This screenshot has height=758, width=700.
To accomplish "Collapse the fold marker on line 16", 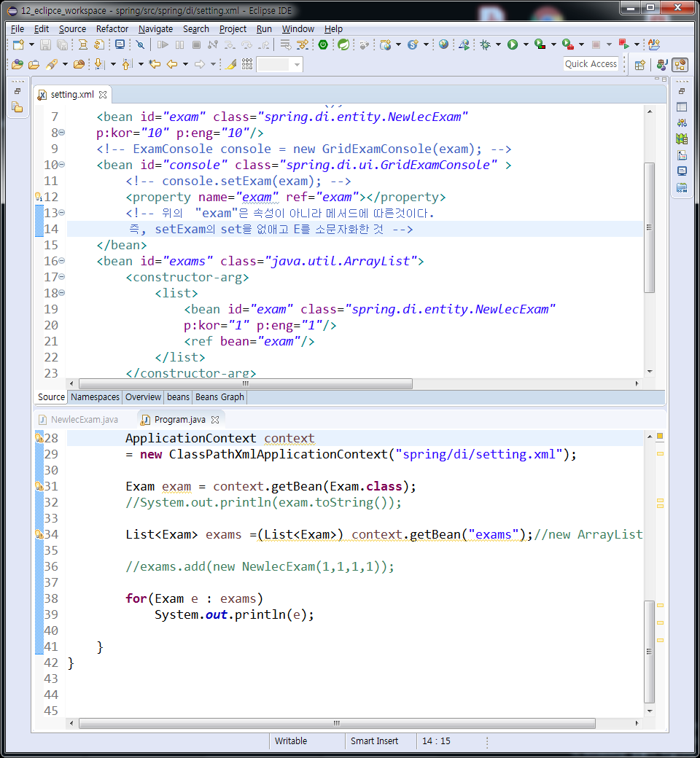I will 62,261.
